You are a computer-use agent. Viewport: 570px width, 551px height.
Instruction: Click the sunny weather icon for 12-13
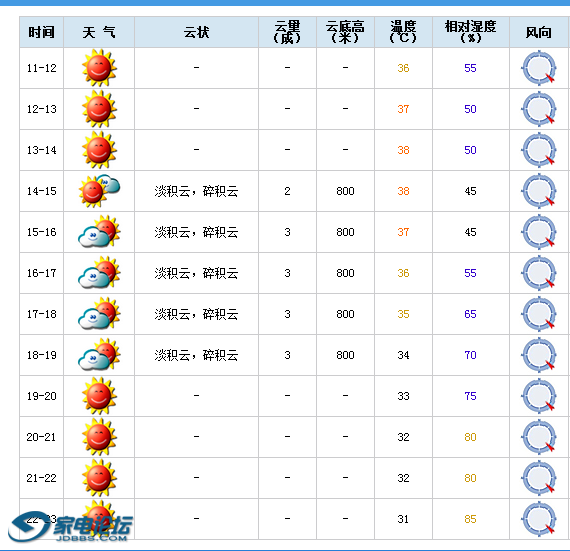(x=99, y=109)
